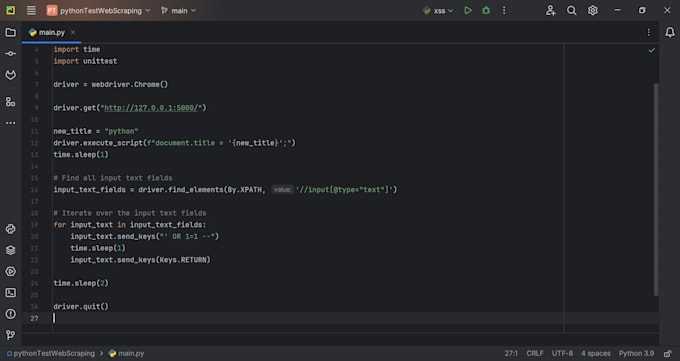Open the Services tool window
The height and width of the screenshot is (361, 680).
pos(10,271)
